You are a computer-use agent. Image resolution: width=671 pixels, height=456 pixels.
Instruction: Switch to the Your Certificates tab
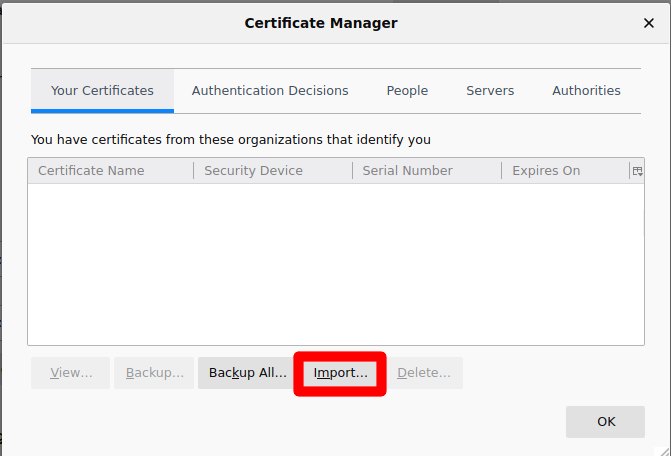click(x=102, y=90)
